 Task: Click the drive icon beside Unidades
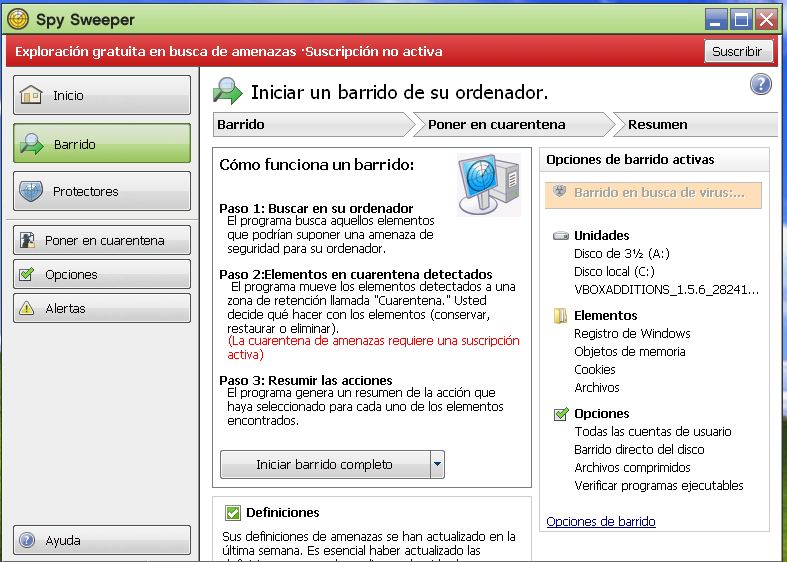[x=561, y=235]
